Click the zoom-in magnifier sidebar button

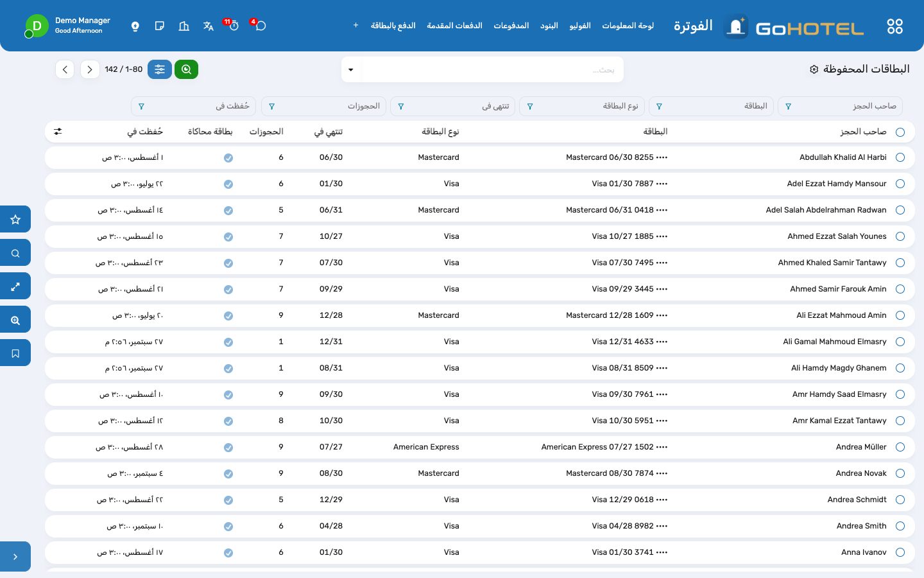point(15,320)
